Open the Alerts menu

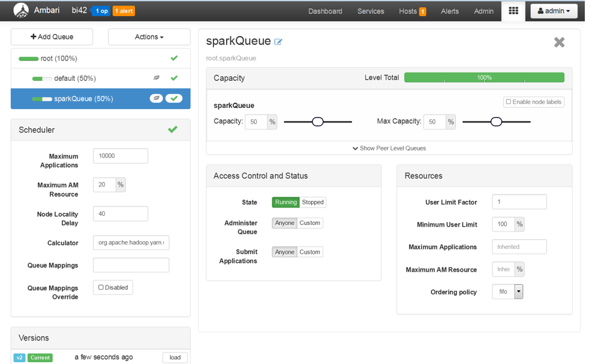click(x=450, y=11)
